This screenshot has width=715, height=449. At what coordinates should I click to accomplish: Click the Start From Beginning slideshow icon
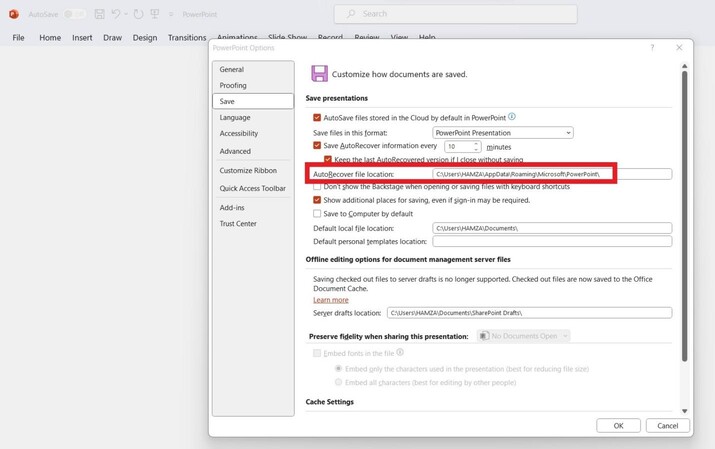tap(154, 14)
